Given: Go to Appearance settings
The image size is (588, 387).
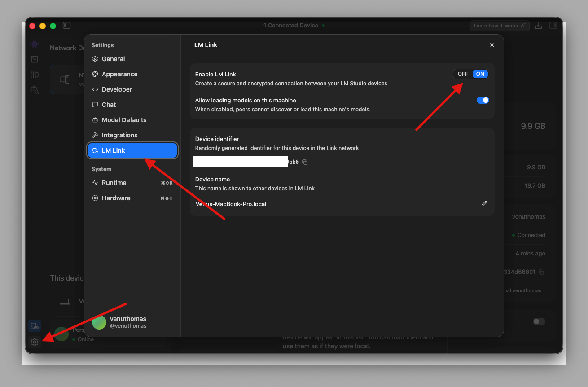Looking at the screenshot, I should click(119, 74).
